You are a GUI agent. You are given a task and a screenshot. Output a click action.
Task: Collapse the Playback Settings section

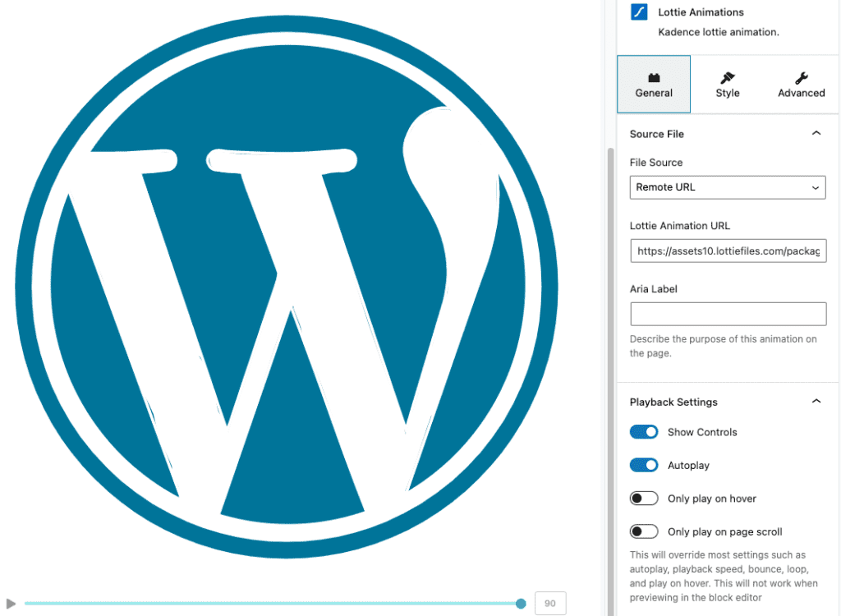[x=816, y=402]
